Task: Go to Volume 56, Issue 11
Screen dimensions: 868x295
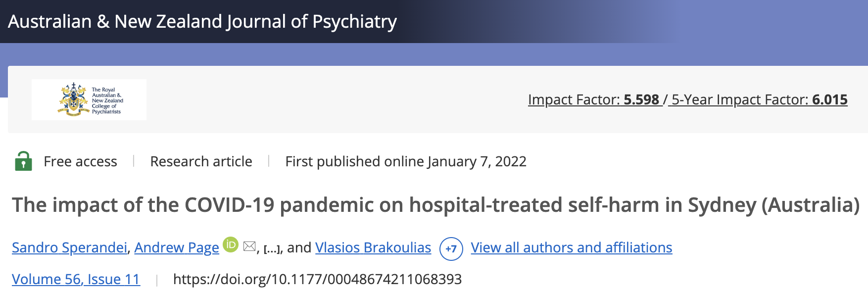Action: tap(76, 279)
